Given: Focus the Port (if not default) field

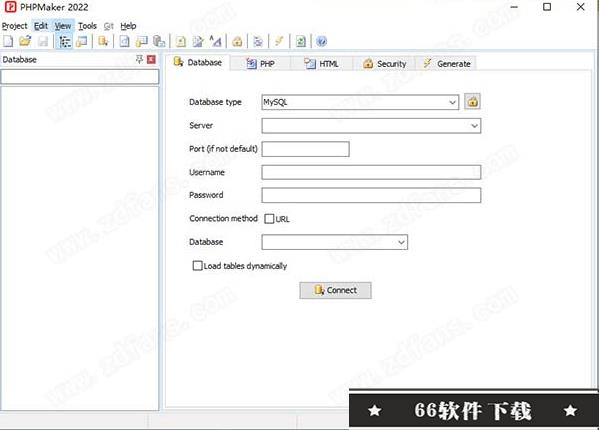Looking at the screenshot, I should (306, 149).
